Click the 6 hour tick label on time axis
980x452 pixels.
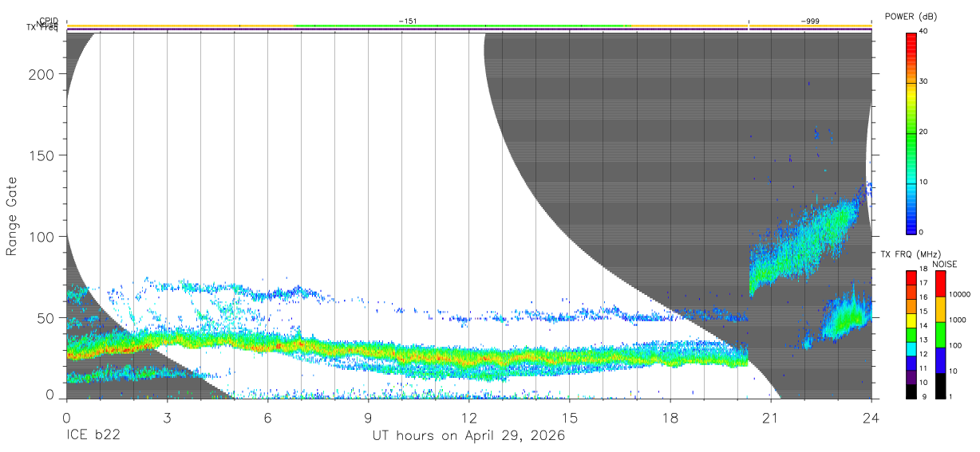(267, 418)
